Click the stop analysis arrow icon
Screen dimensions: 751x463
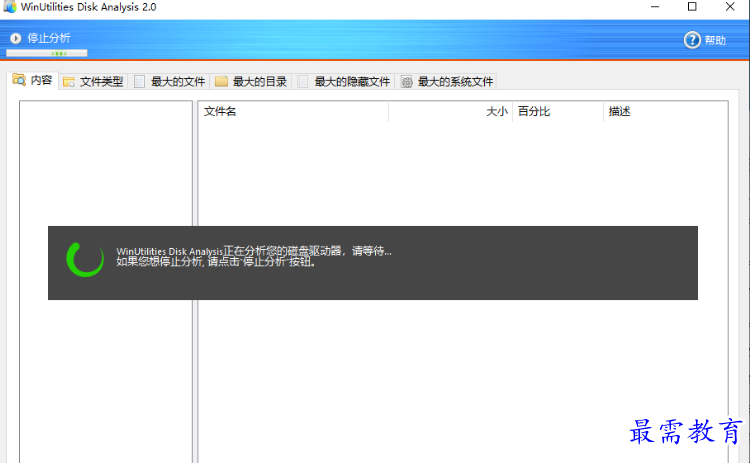coord(15,38)
